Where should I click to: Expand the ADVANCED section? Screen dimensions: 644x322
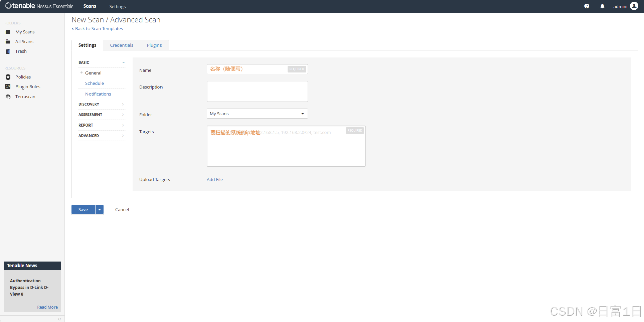[x=102, y=135]
